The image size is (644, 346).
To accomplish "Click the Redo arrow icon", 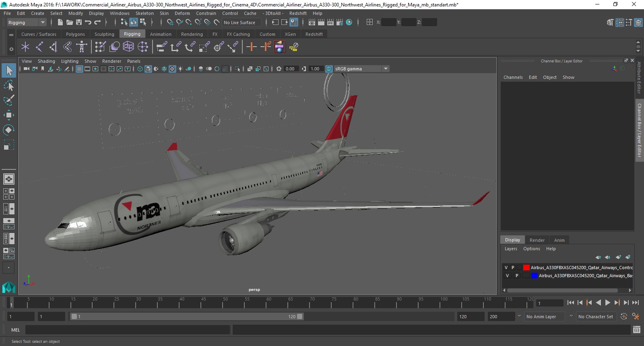I will click(x=97, y=23).
